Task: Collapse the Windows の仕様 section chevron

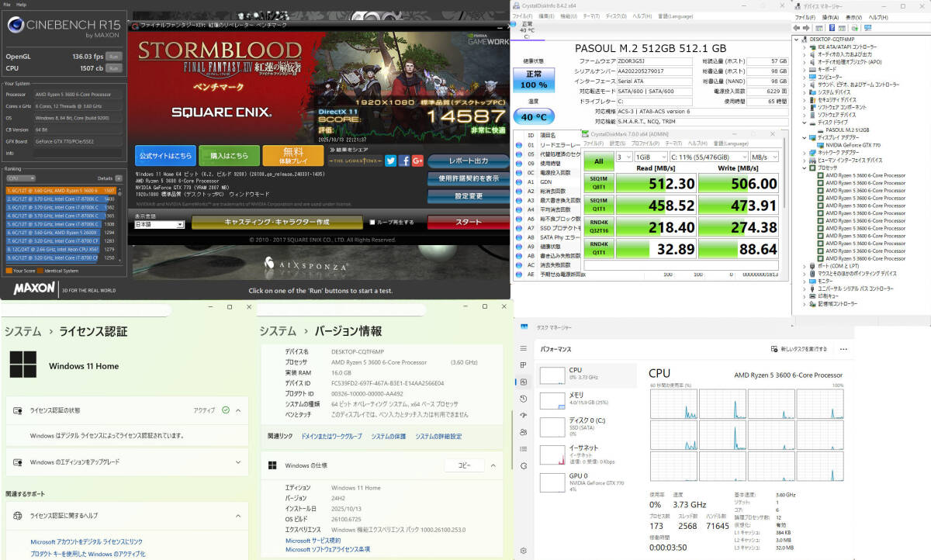Action: coord(493,465)
